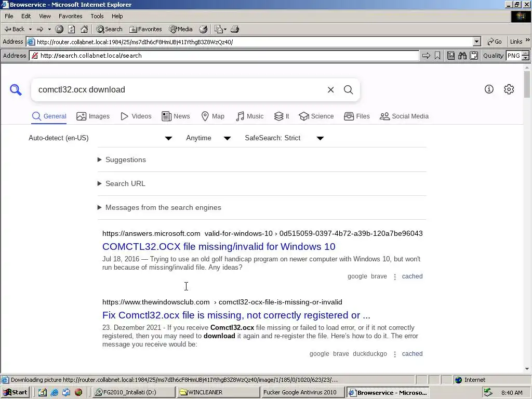Click the Quality PNG field
Image resolution: width=532 pixels, height=399 pixels.
tap(514, 56)
